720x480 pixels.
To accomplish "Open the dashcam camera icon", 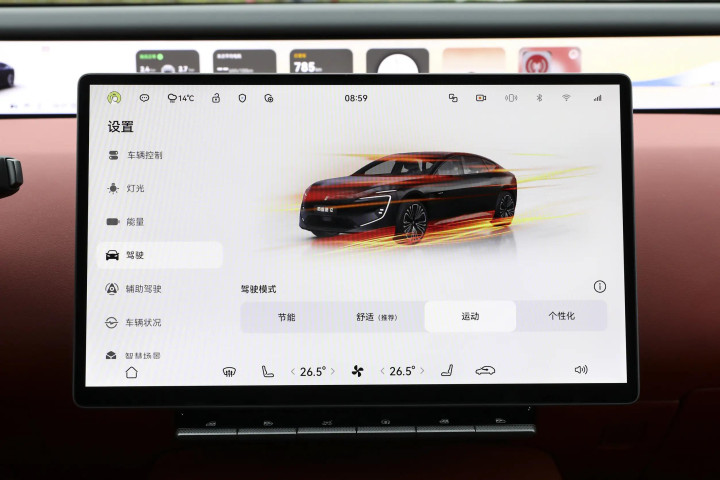I will point(481,98).
